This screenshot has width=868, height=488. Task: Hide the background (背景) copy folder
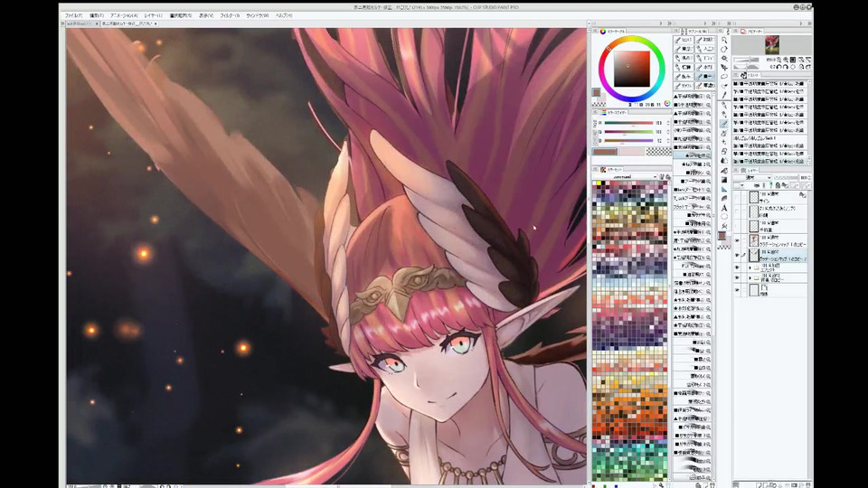click(737, 277)
